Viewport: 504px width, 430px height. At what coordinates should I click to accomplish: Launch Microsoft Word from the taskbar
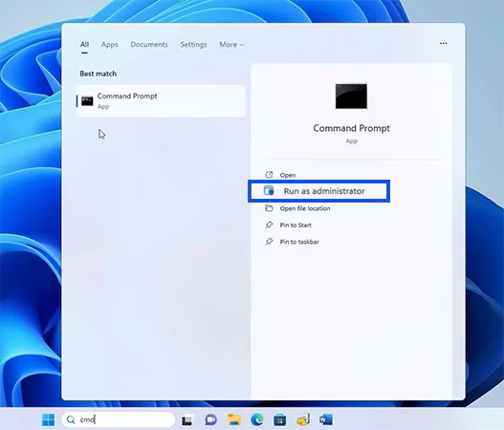(326, 419)
